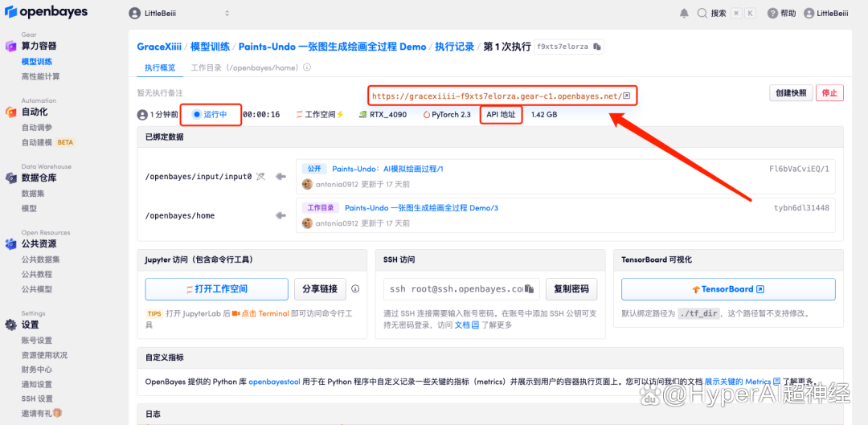Copy execution ID f9xts7elorza
The height and width of the screenshot is (425, 868).
(597, 47)
